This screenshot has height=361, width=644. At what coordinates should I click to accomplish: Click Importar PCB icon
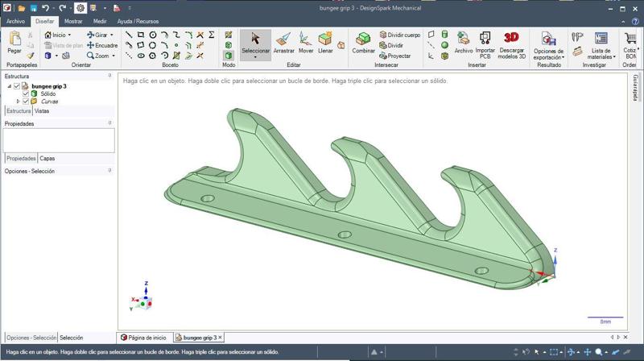click(x=485, y=41)
